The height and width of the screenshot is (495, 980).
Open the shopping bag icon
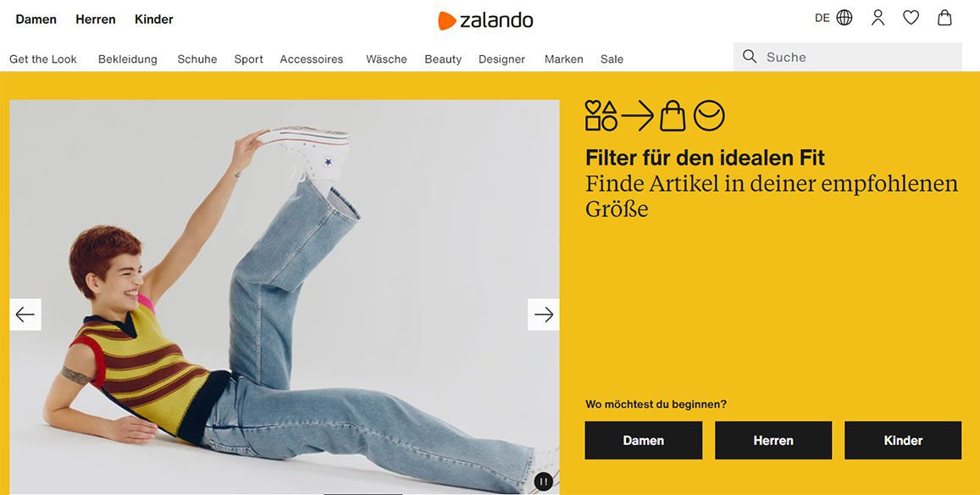point(944,18)
